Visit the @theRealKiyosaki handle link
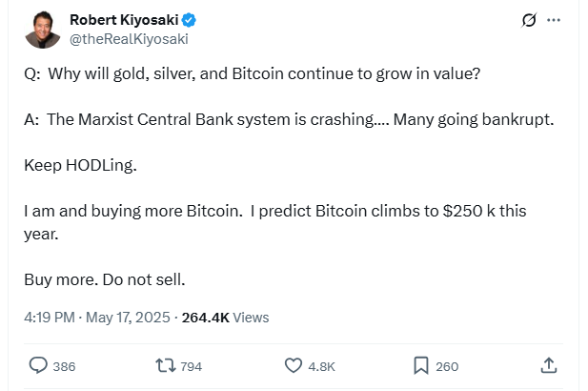The image size is (588, 391). [129, 39]
